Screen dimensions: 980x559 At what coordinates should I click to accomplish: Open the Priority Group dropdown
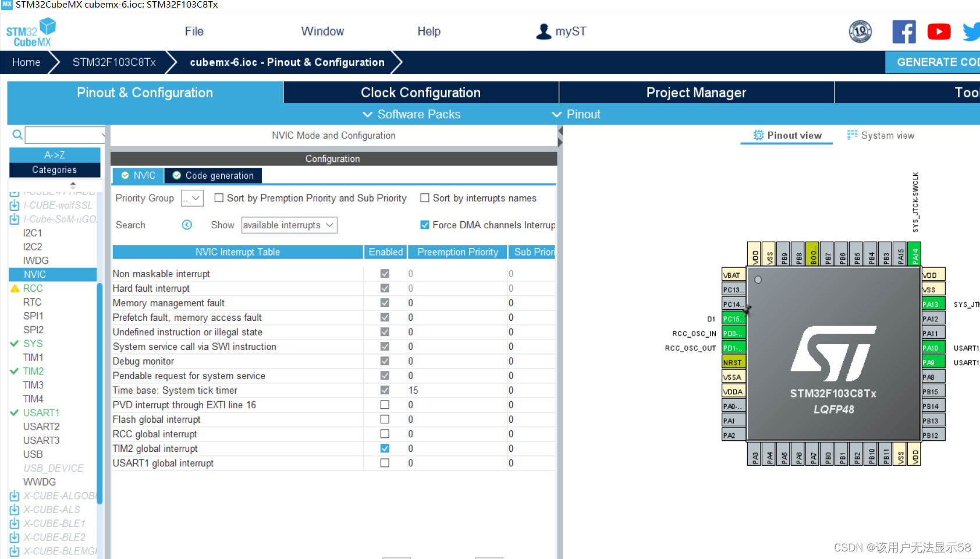tap(192, 198)
